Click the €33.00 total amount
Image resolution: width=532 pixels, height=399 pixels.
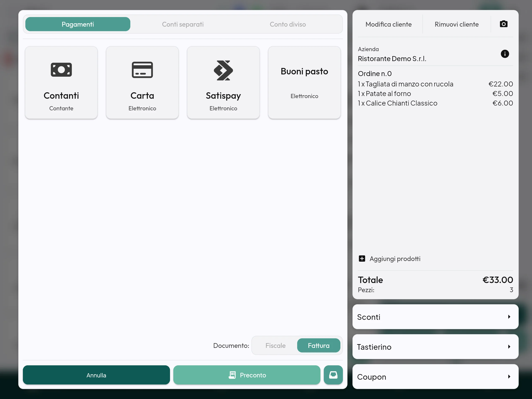[498, 280]
